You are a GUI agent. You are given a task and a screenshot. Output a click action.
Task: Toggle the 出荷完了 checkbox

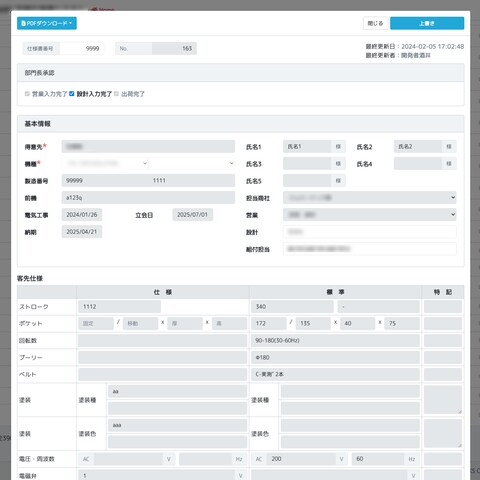tap(116, 94)
